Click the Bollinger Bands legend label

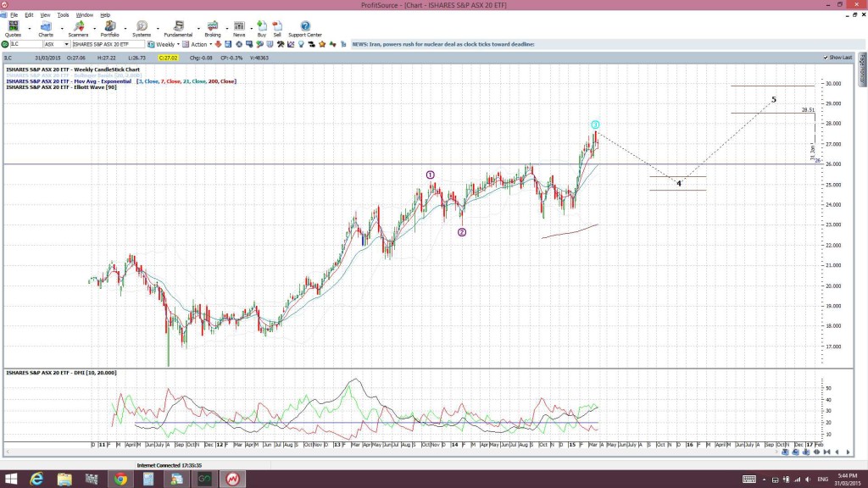coord(75,75)
